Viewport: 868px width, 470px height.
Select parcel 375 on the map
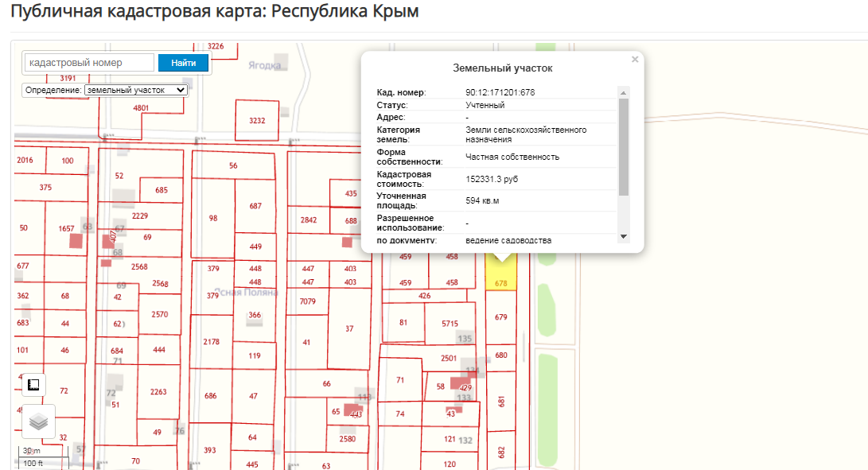click(45, 187)
